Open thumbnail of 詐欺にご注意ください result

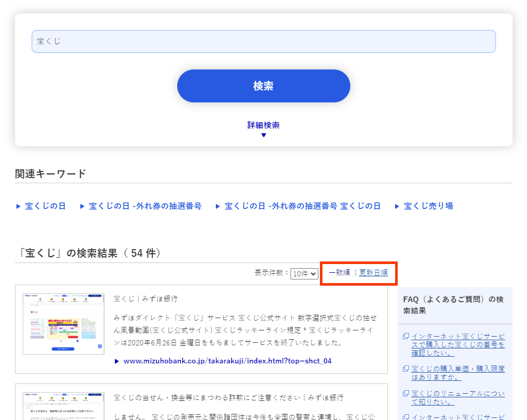[x=63, y=406]
